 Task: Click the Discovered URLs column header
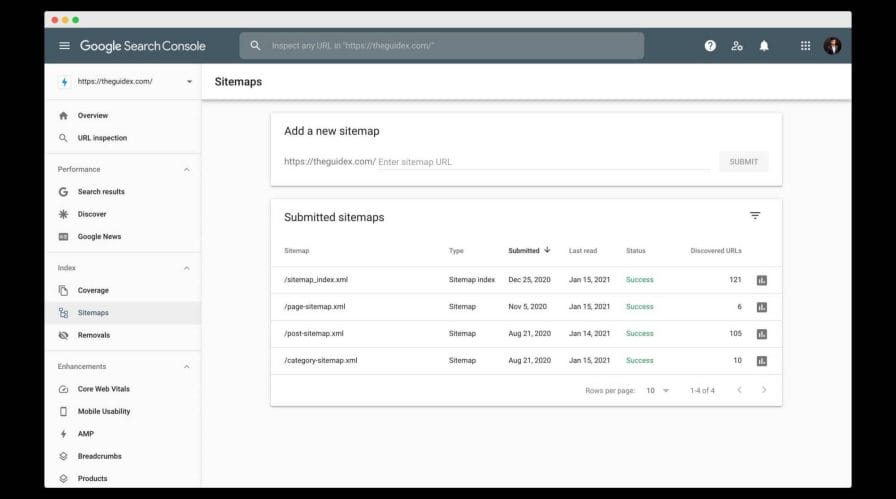716,251
